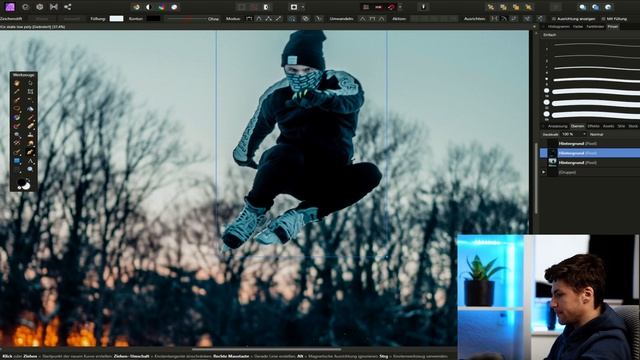The width and height of the screenshot is (640, 360).
Task: Open the Liquify Persona
Action: 25,7
